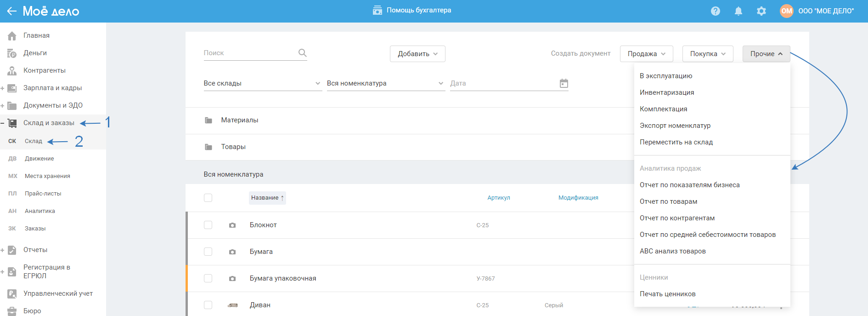Select Отчет по товарам menu item
Screen dimensions: 868x316
668,201
